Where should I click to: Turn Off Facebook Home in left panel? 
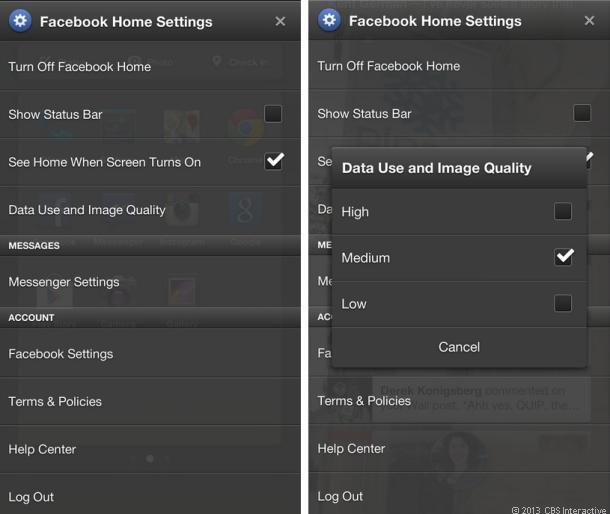coord(80,67)
